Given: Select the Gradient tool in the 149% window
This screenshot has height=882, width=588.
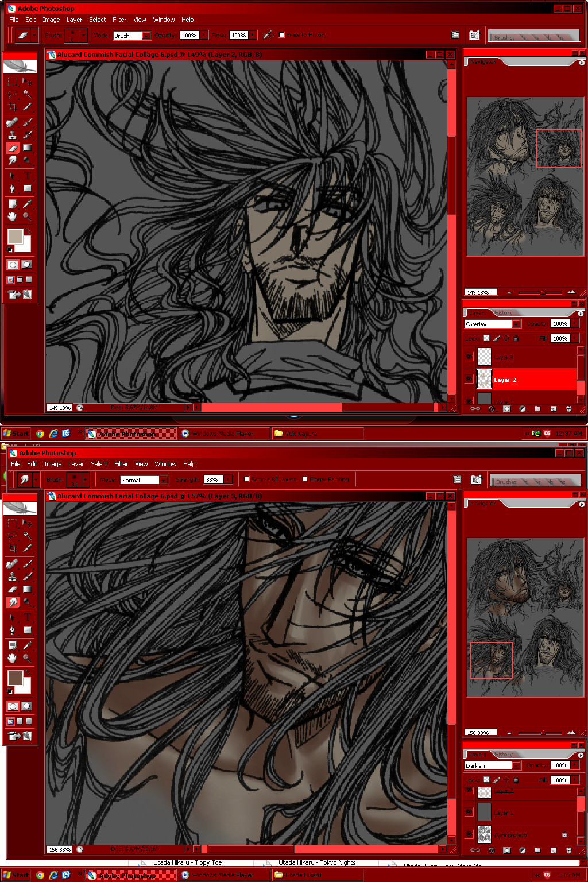Looking at the screenshot, I should pyautogui.click(x=27, y=148).
